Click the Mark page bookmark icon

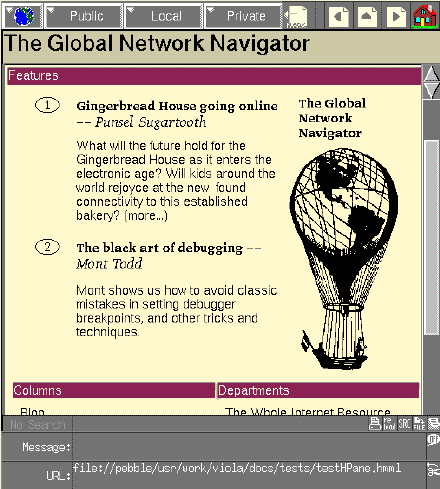coord(296,16)
